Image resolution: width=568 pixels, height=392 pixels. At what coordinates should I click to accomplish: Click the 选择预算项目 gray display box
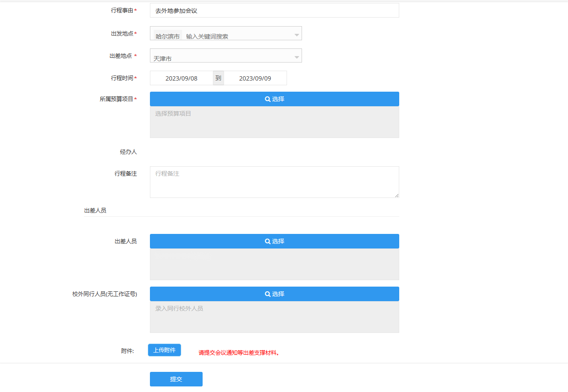tap(274, 122)
